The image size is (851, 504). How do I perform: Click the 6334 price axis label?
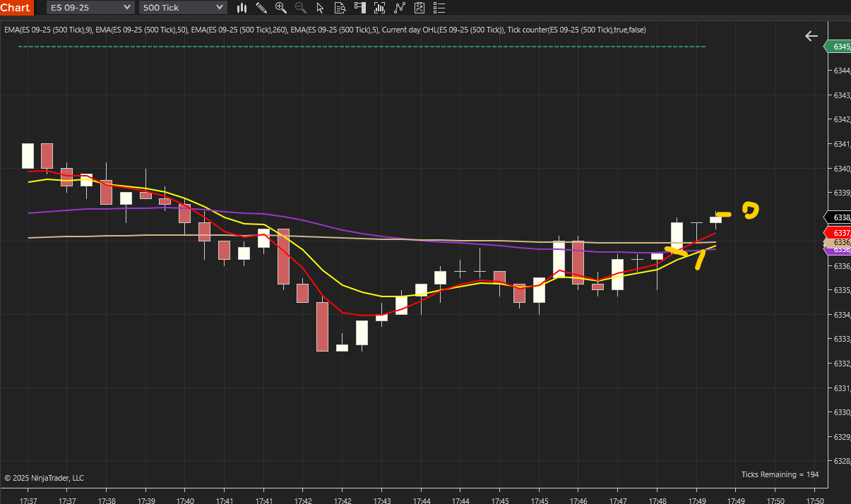pyautogui.click(x=840, y=315)
